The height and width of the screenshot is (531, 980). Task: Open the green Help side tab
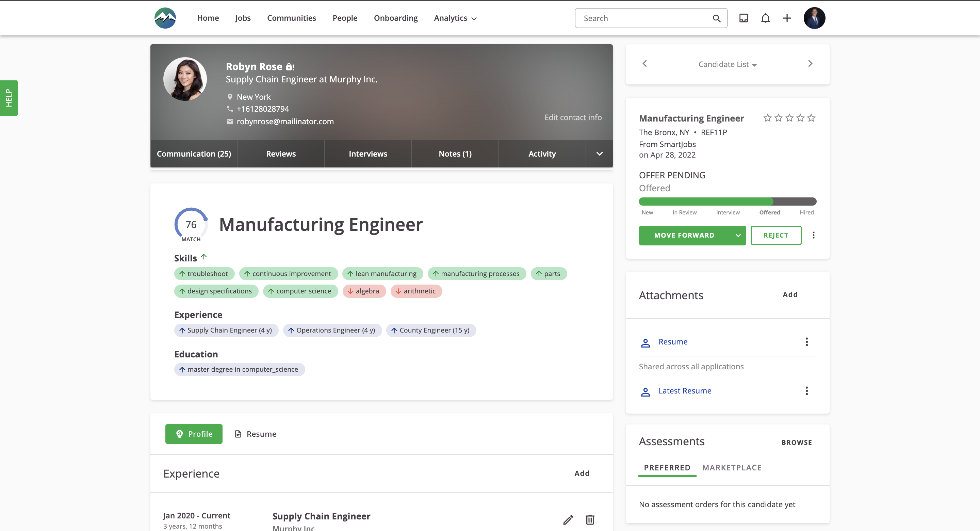pyautogui.click(x=9, y=98)
